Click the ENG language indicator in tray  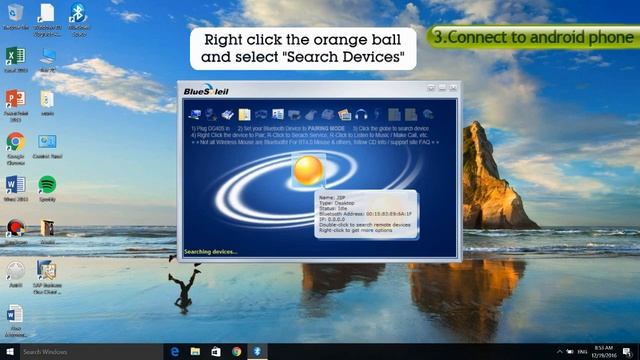coord(582,351)
